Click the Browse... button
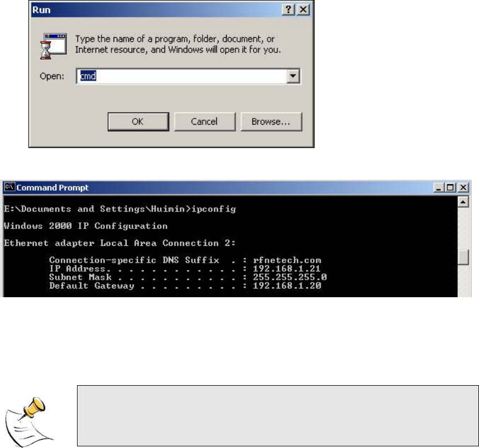This screenshot has height=448, width=479. tap(271, 122)
